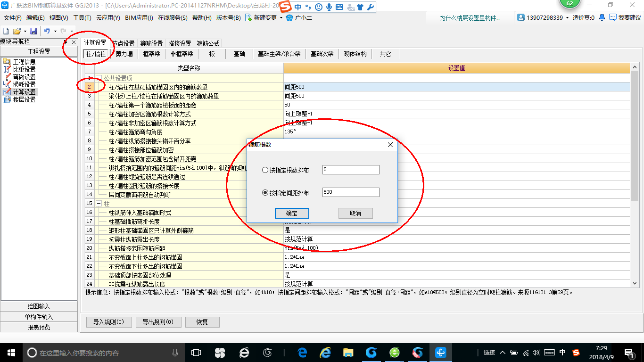Click the Windows taskbar search box
The height and width of the screenshot is (362, 644).
click(x=104, y=353)
